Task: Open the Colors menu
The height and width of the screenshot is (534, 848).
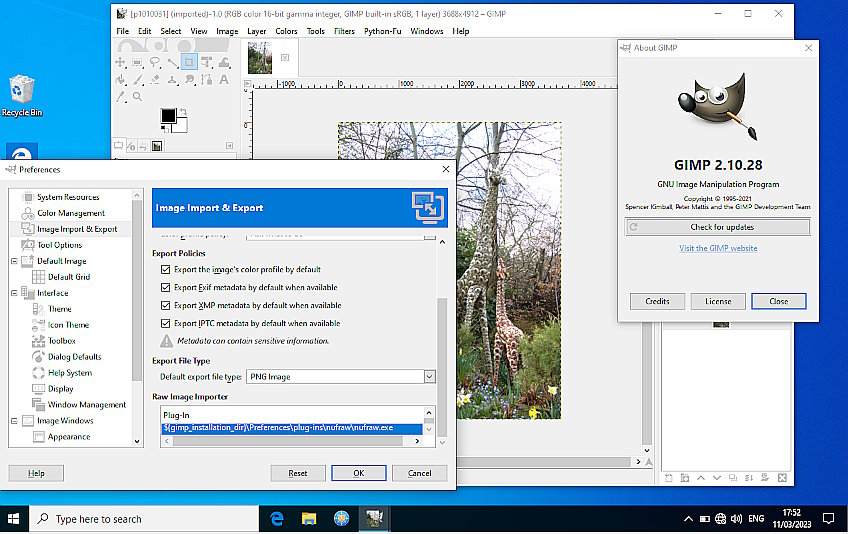Action: (286, 31)
